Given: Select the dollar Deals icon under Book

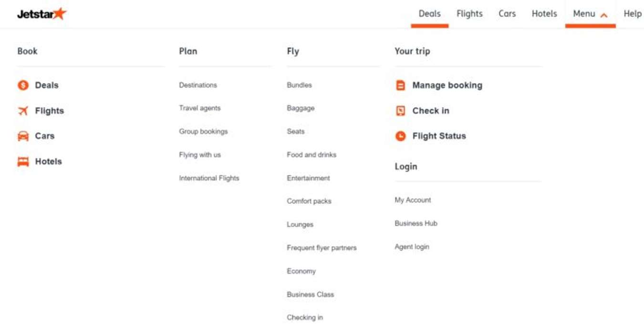Looking at the screenshot, I should point(22,85).
